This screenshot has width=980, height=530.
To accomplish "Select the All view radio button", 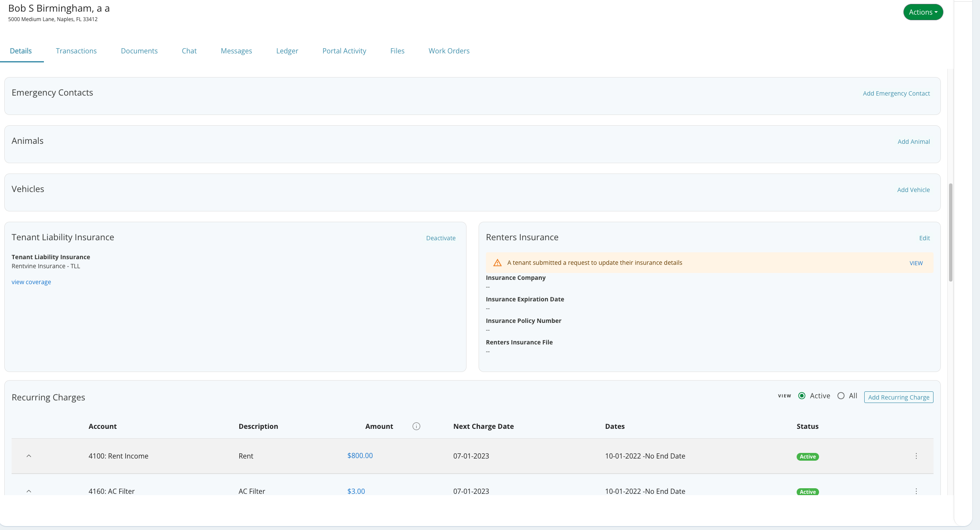I will click(841, 396).
